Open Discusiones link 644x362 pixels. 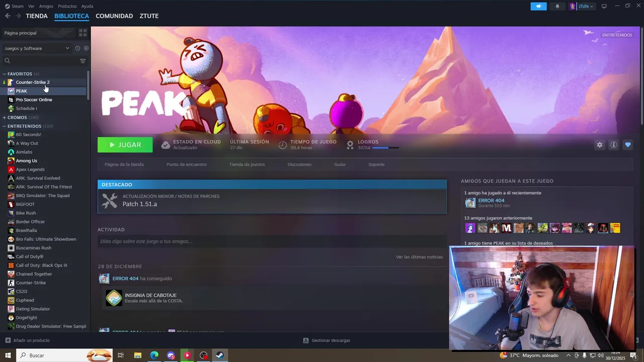point(299,164)
